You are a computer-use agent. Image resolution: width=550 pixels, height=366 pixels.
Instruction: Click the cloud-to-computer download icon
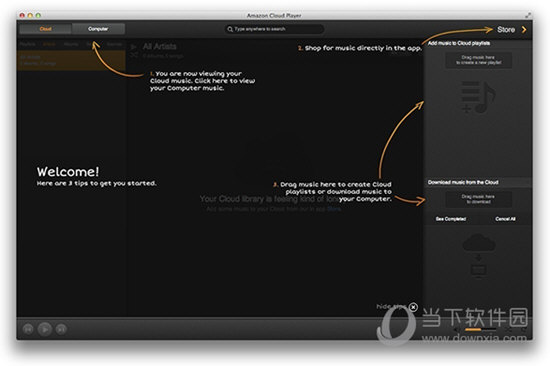(x=478, y=256)
